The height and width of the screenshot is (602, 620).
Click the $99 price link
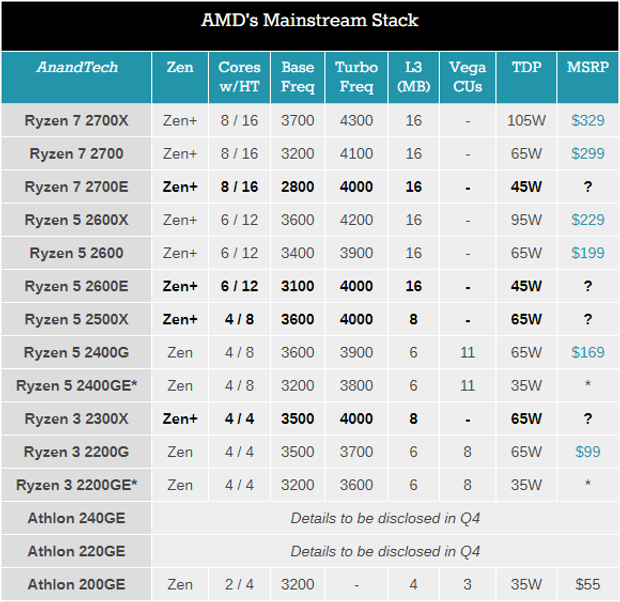(587, 452)
